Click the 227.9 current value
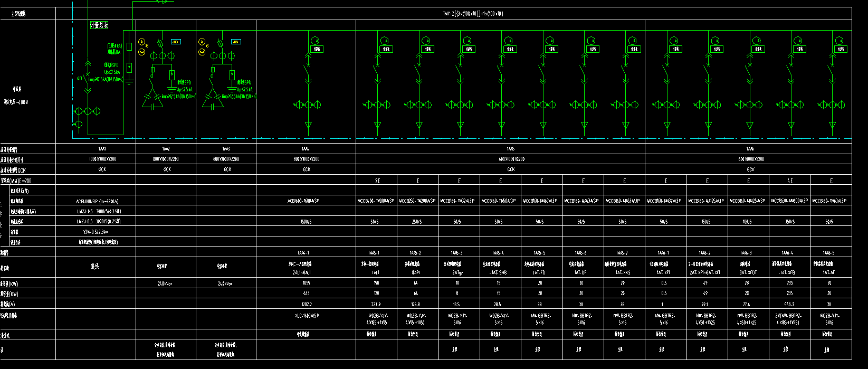 tap(376, 304)
